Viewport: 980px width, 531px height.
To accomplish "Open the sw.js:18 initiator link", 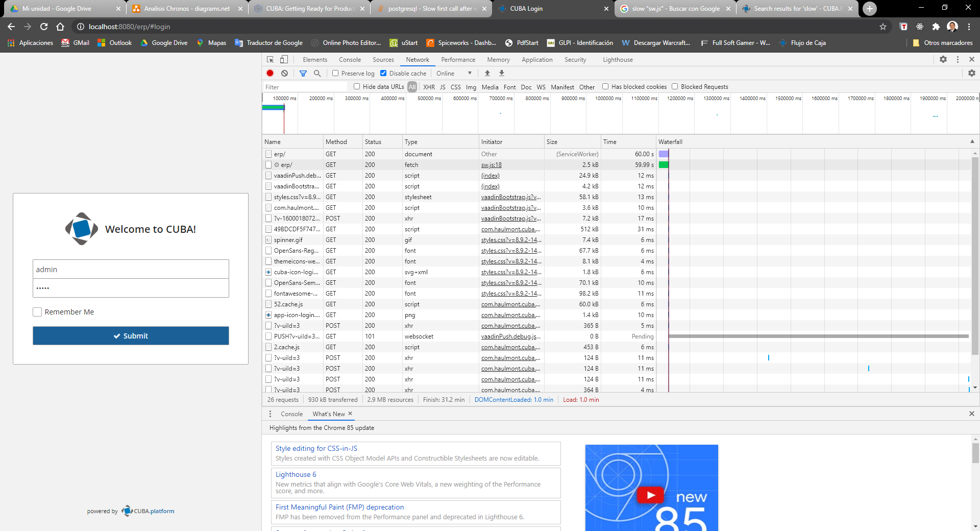I will click(491, 165).
